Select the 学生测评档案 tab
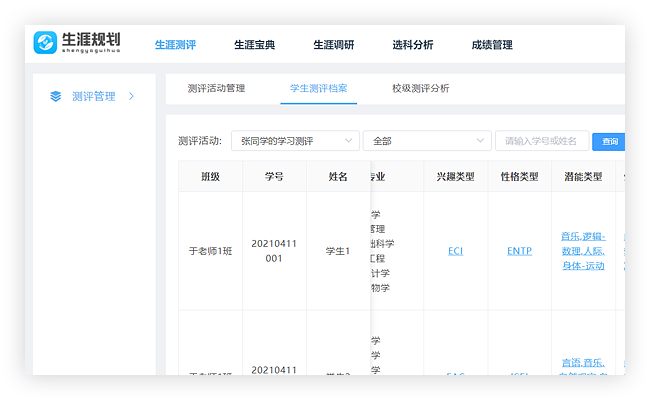This screenshot has width=650, height=400. coord(319,88)
